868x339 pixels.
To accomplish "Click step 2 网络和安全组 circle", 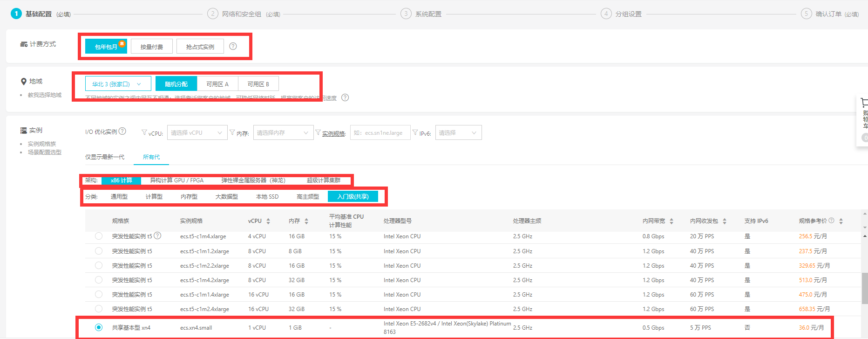I will [x=213, y=14].
